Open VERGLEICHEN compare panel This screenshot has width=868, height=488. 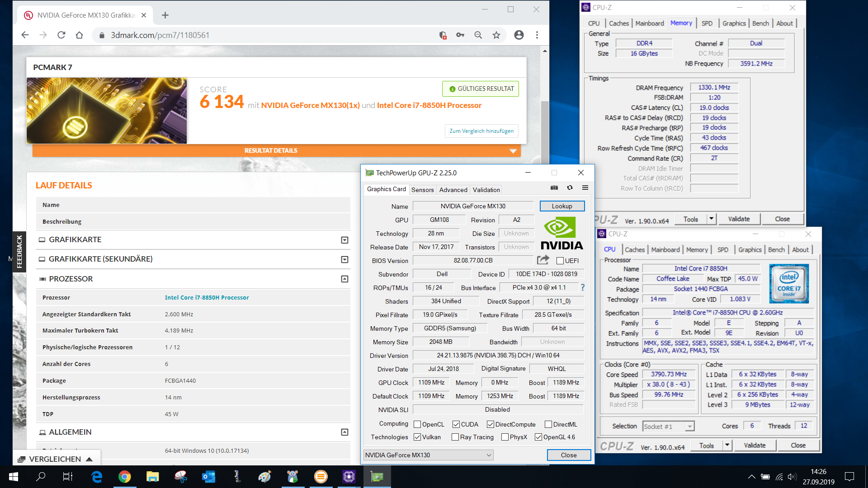[x=56, y=459]
